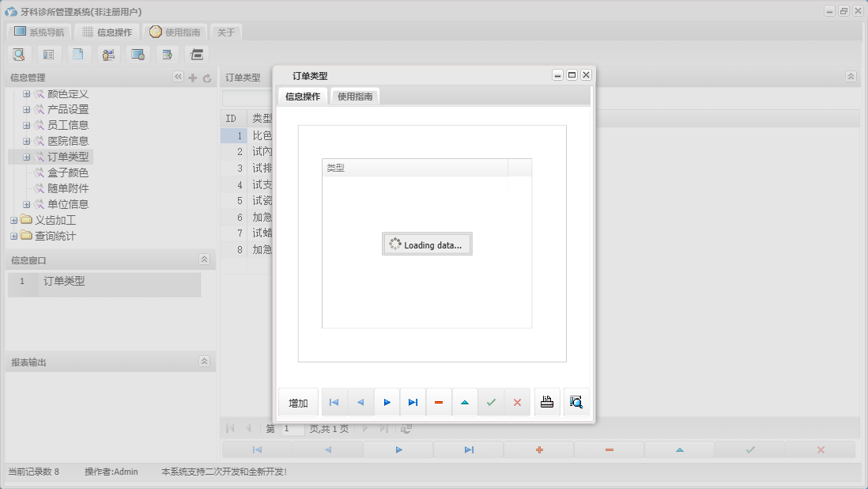
Task: Select the magnifier search tool on the toolbar
Action: 19,54
